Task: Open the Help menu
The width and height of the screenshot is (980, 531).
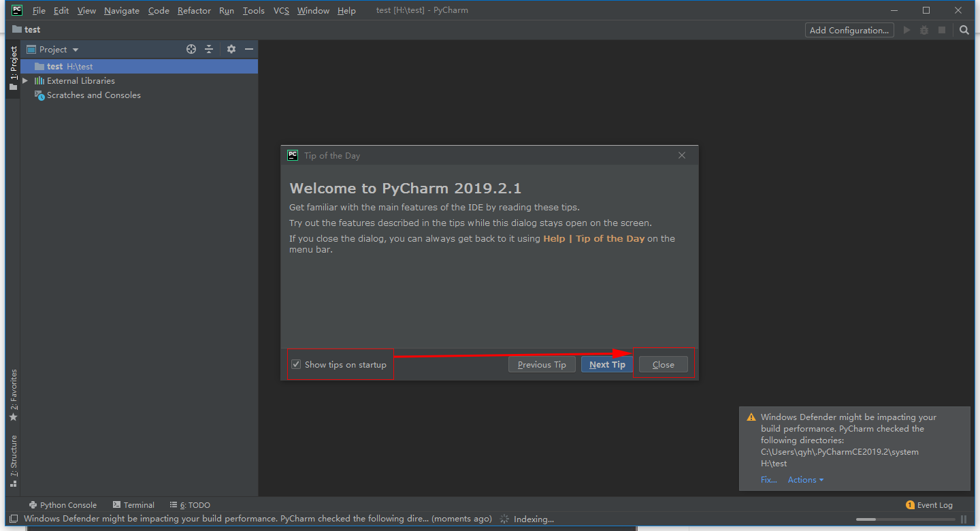Action: tap(346, 11)
